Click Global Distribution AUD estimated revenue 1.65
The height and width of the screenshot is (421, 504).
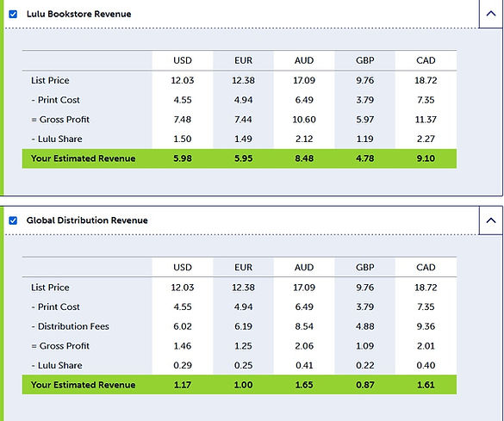coord(304,385)
